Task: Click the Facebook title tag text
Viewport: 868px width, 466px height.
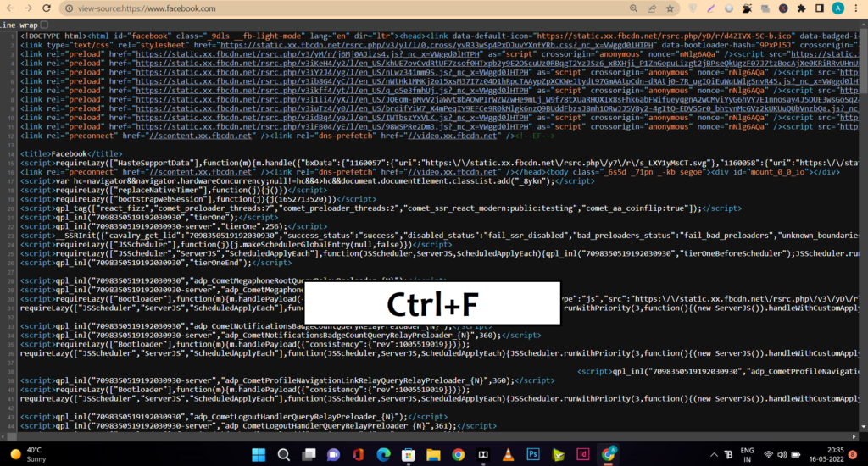Action: pyautogui.click(x=71, y=154)
